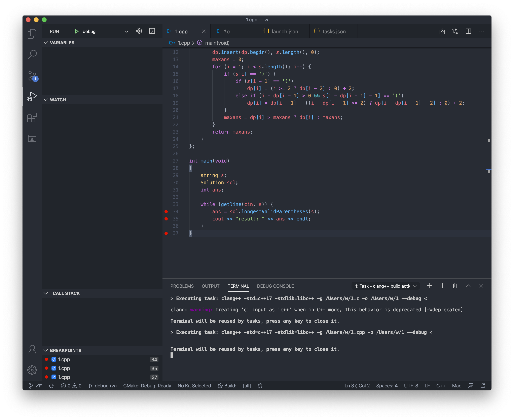The width and height of the screenshot is (514, 420).
Task: Click 'Spaces: 4' indentation in status bar
Action: [x=387, y=386]
